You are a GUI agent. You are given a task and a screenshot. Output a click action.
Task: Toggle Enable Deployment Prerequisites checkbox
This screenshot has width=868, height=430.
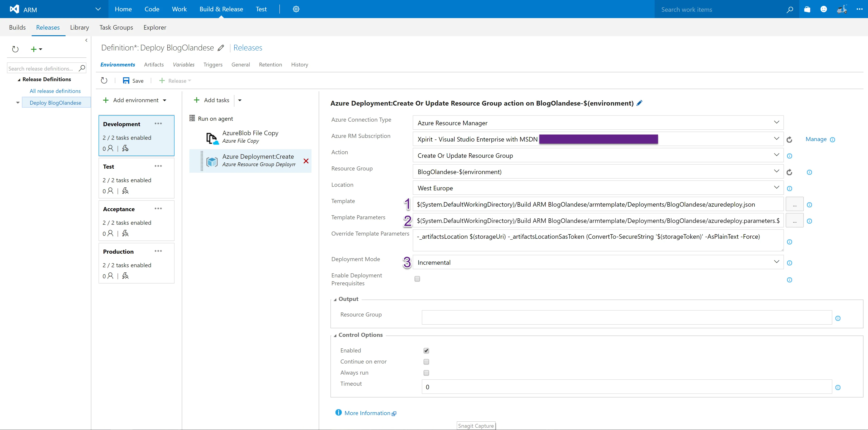coord(417,279)
